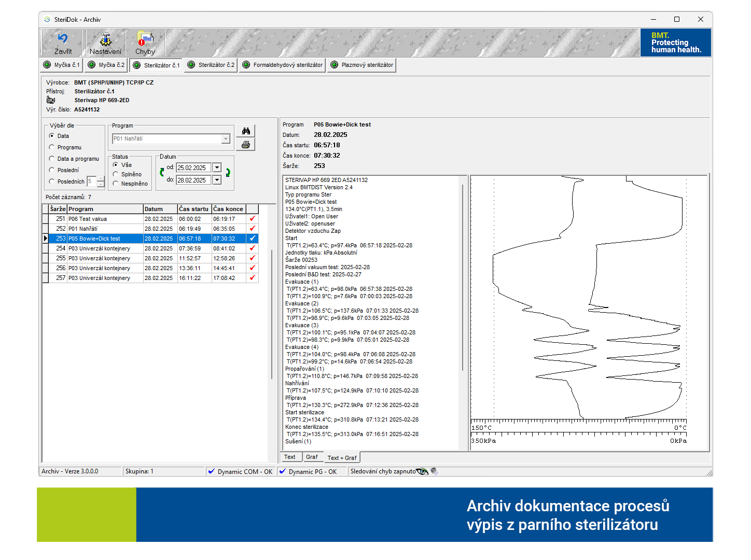751x560 pixels.
Task: Click green arrow beside the 'od' date
Action: pos(162,173)
